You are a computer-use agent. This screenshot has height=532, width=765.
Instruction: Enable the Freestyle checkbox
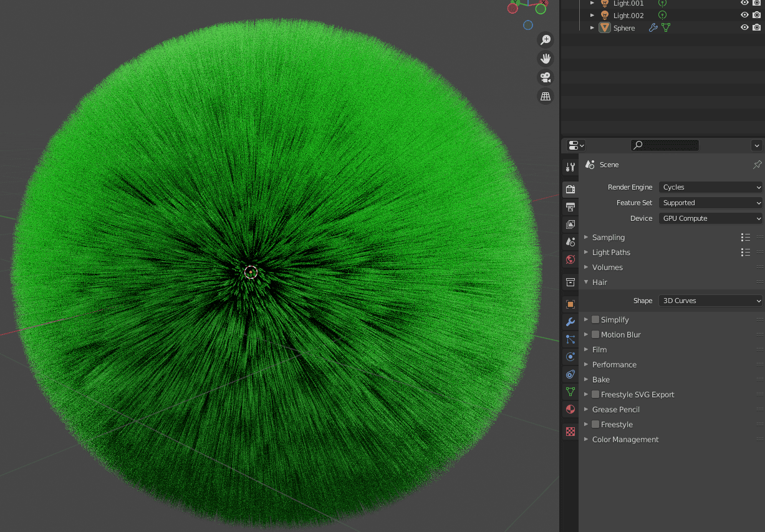click(x=595, y=424)
